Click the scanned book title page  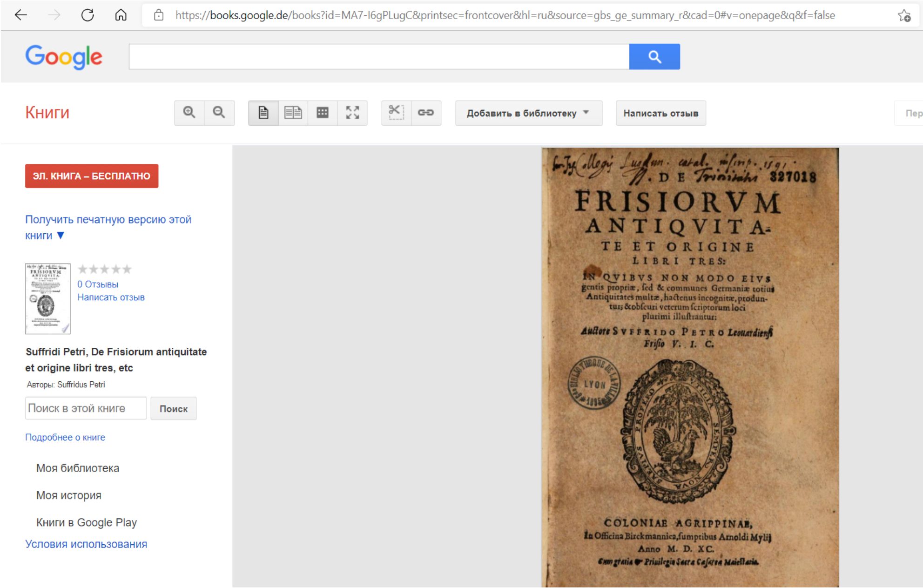point(690,367)
